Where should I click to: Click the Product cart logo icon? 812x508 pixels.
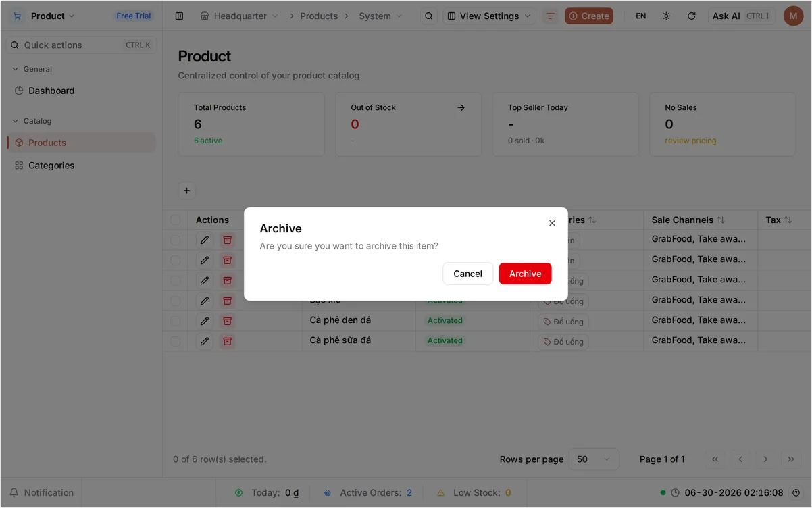(x=17, y=16)
